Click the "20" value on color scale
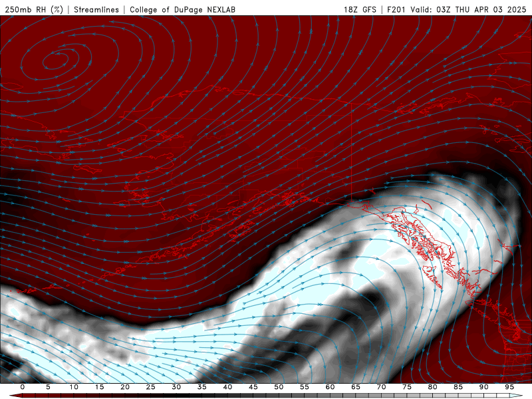 pos(125,387)
